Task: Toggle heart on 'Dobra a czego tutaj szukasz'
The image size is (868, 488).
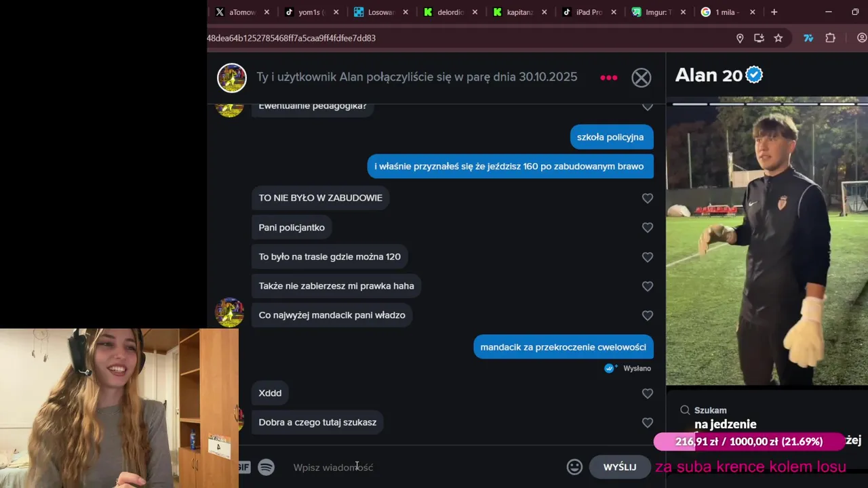Action: pos(648,423)
